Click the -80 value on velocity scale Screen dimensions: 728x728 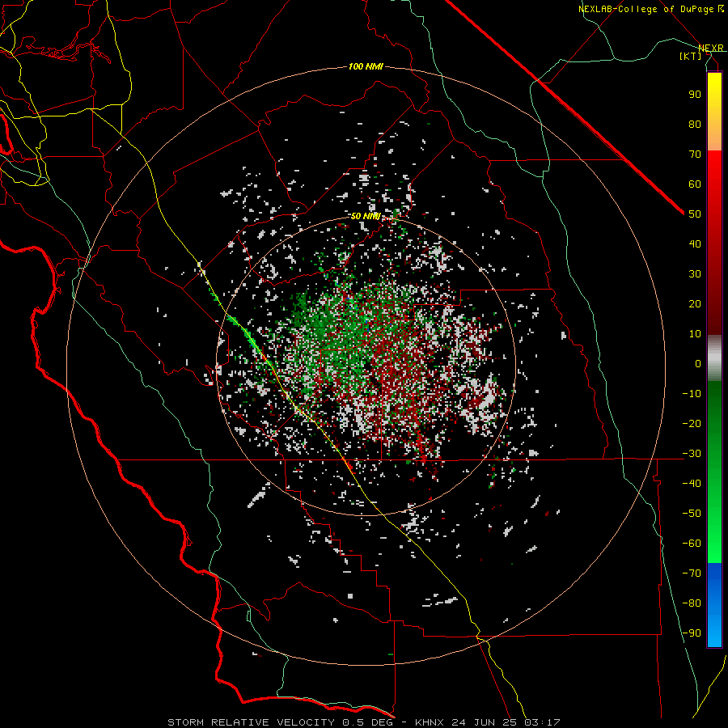point(692,603)
